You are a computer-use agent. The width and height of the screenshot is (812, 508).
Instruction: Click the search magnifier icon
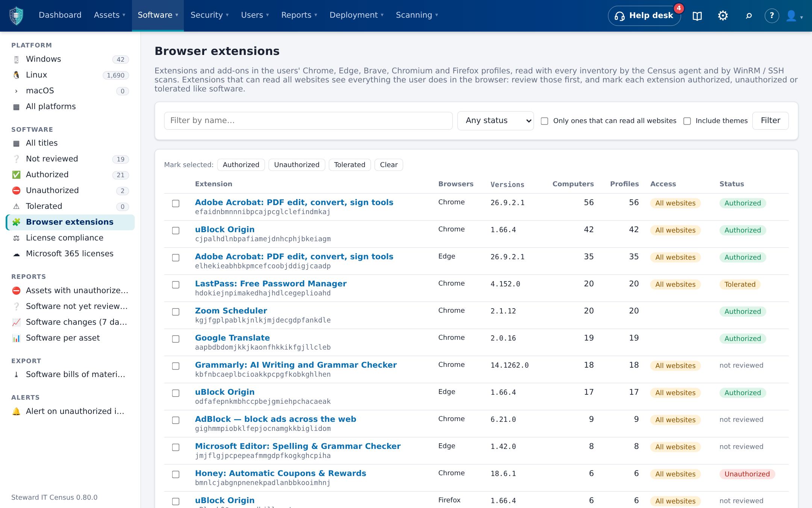[748, 16]
